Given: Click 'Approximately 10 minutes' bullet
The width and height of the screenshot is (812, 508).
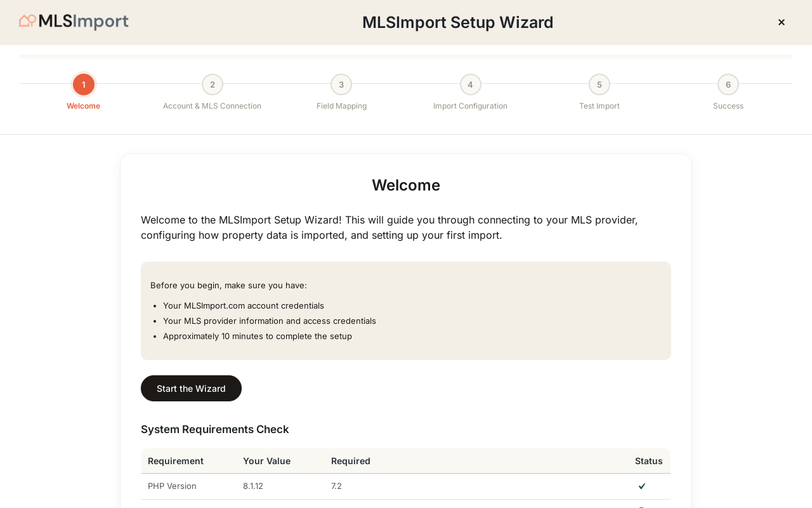Looking at the screenshot, I should pyautogui.click(x=258, y=336).
